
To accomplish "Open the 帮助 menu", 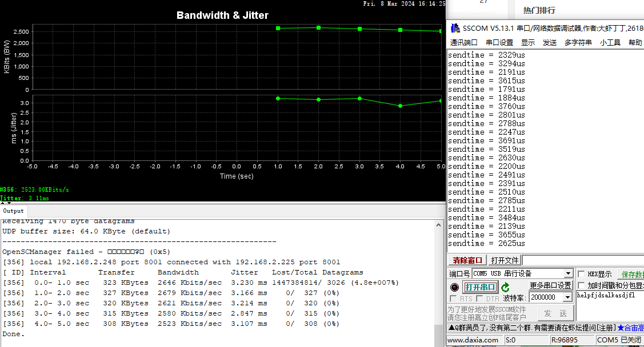I will click(x=635, y=43).
